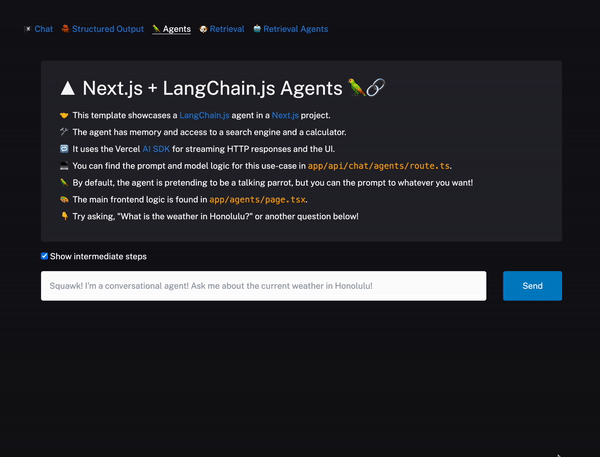
Task: Click the pointing-down hand emoji bullet
Action: tap(64, 216)
